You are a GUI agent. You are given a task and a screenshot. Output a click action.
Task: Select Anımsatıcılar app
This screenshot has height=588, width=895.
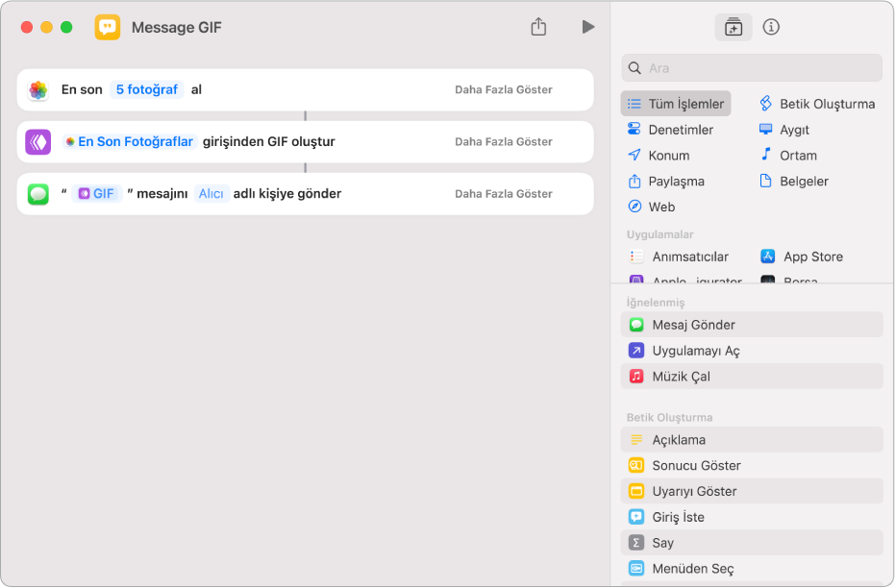tap(679, 257)
